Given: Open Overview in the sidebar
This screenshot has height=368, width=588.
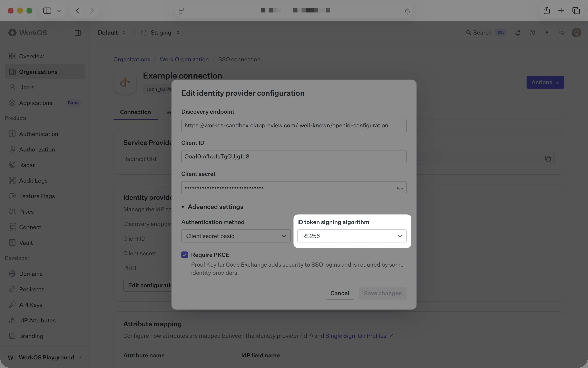Looking at the screenshot, I should point(45,56).
